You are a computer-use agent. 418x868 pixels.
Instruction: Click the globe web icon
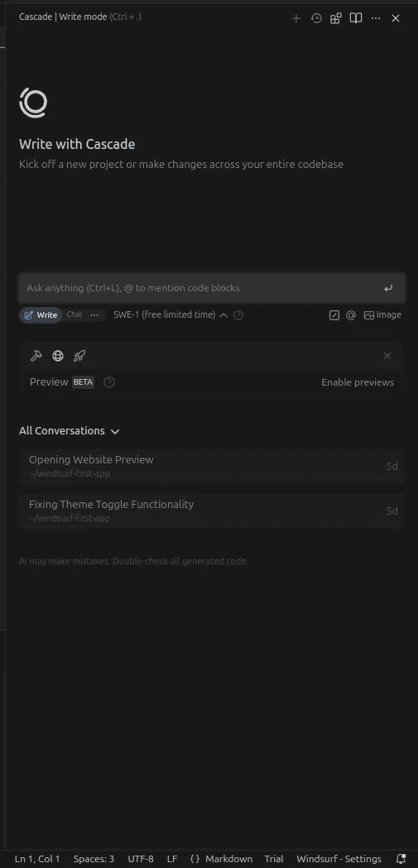pos(58,356)
